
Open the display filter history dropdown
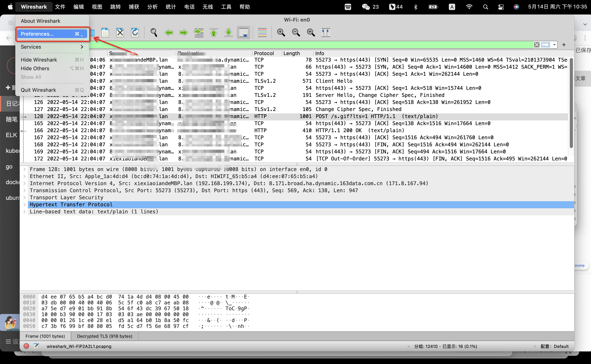(x=554, y=45)
